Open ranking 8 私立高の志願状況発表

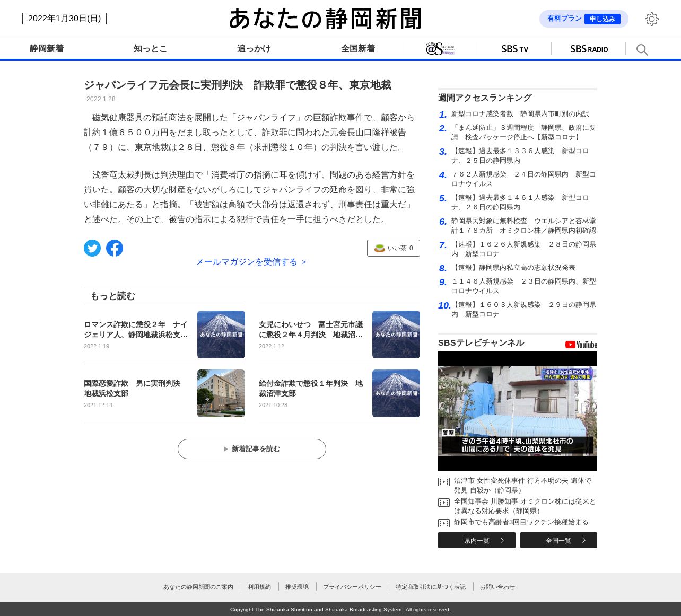pos(513,268)
